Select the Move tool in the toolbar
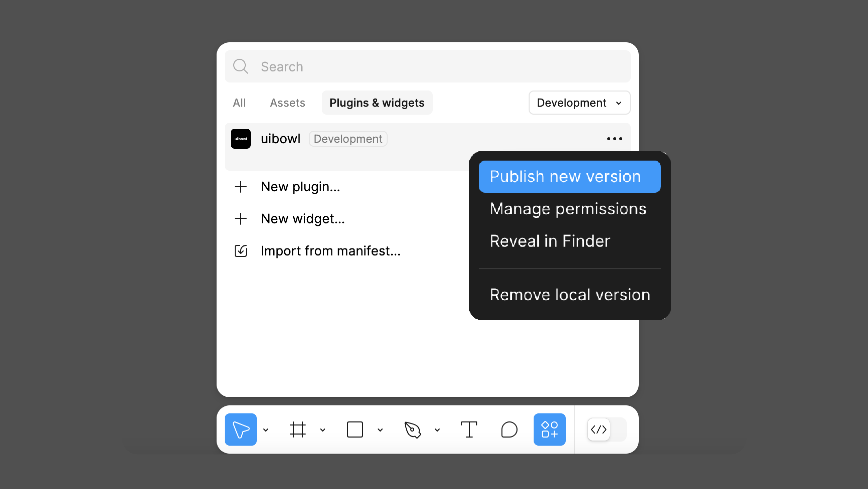Viewport: 868px width, 489px height. pyautogui.click(x=240, y=429)
